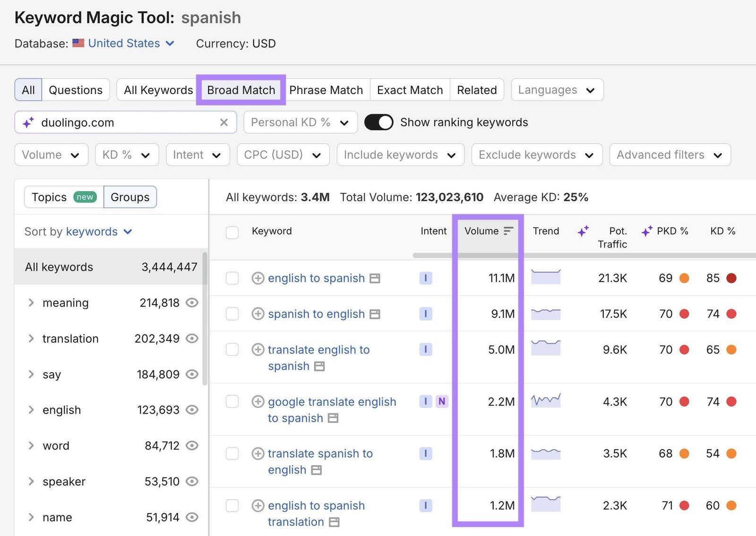Click plus icon for 'english to spanish translation'
The width and height of the screenshot is (756, 536).
tap(258, 505)
